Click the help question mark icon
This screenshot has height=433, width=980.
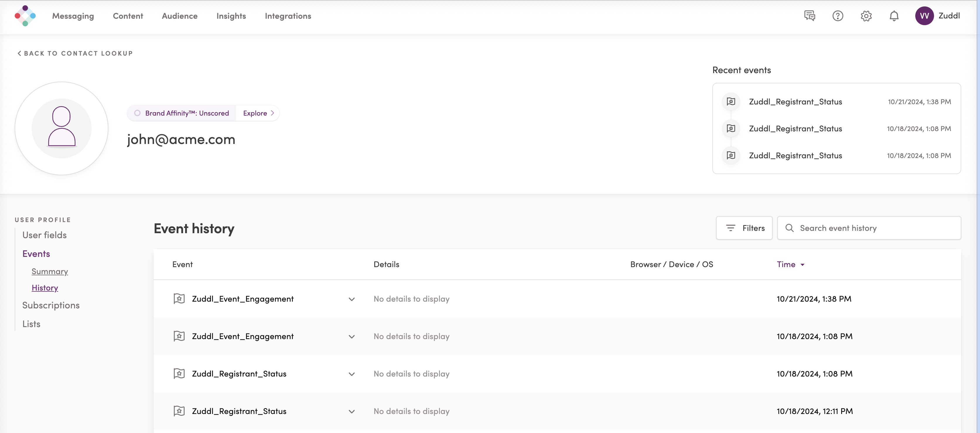(838, 16)
